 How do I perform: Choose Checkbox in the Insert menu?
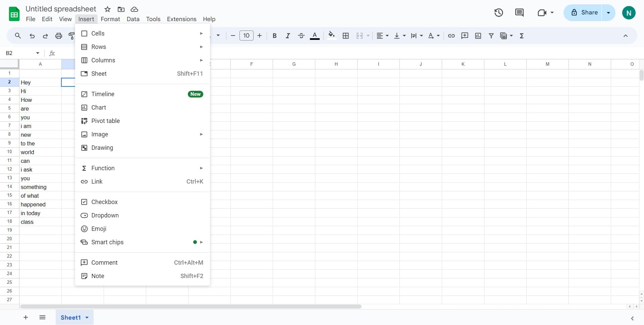click(104, 202)
